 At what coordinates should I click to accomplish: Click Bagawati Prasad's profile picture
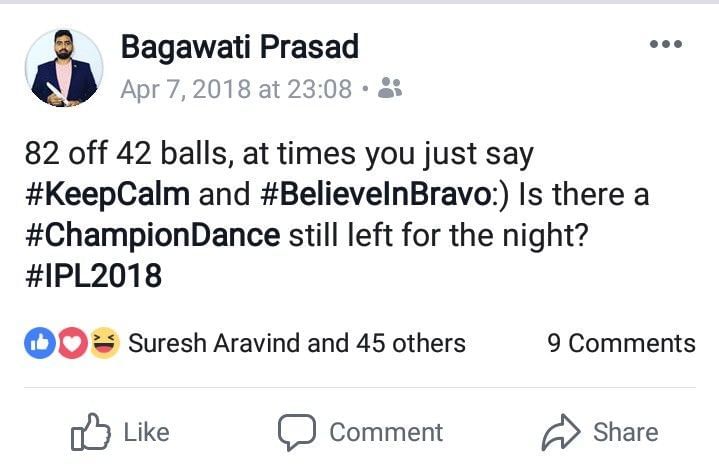pos(63,68)
